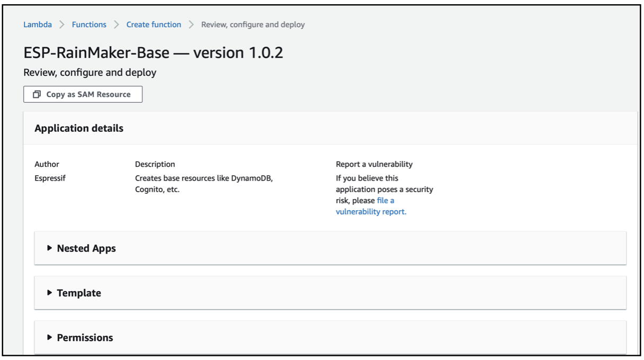Go to Functions breadcrumb

89,24
